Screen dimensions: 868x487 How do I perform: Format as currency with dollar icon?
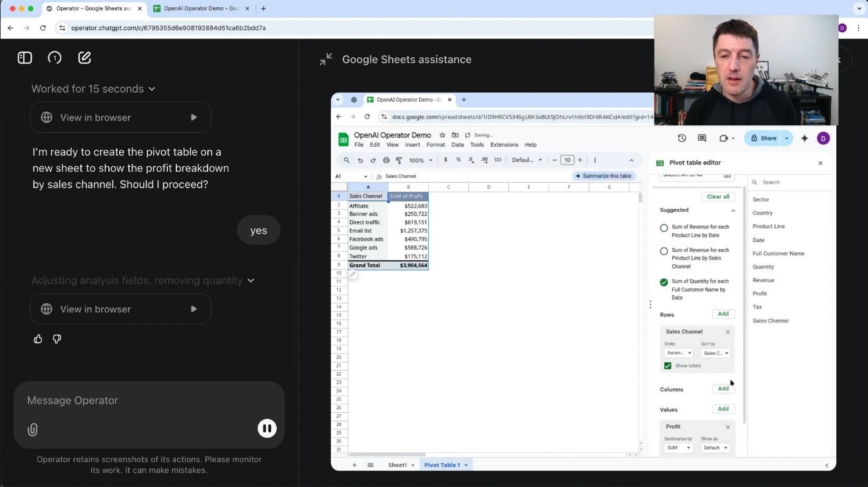click(x=446, y=160)
